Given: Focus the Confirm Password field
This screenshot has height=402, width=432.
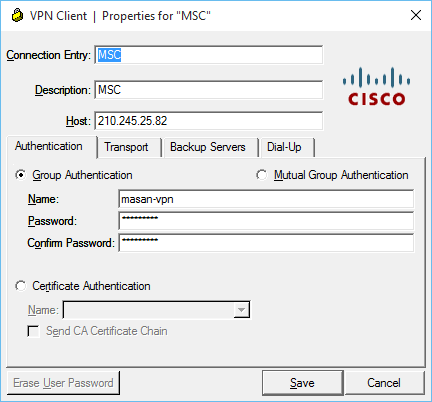Looking at the screenshot, I should [x=266, y=243].
